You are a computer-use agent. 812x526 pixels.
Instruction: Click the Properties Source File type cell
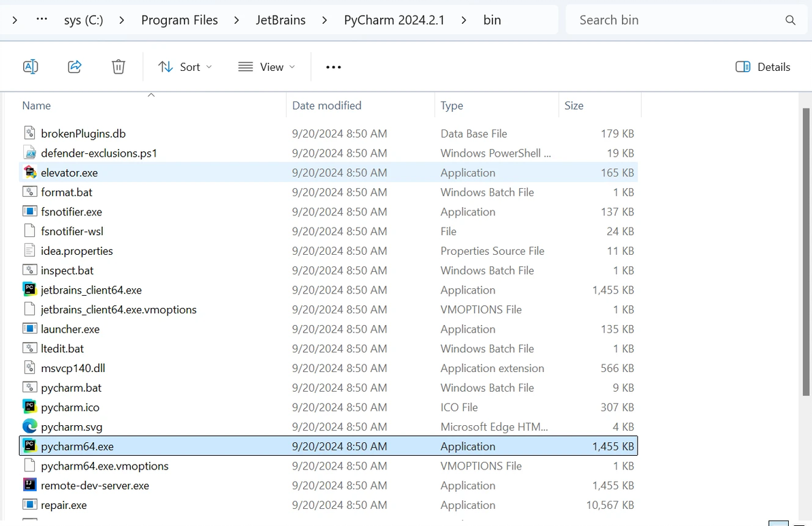pos(493,251)
